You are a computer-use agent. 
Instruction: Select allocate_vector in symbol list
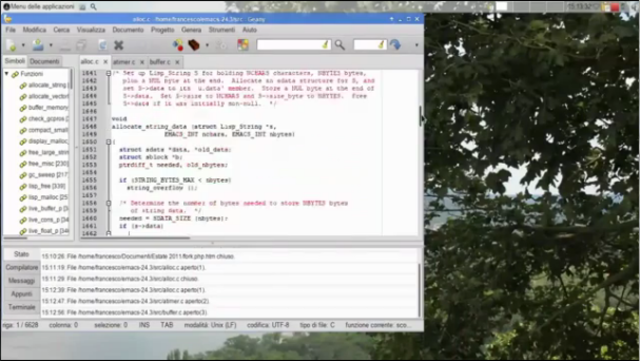tap(48, 96)
